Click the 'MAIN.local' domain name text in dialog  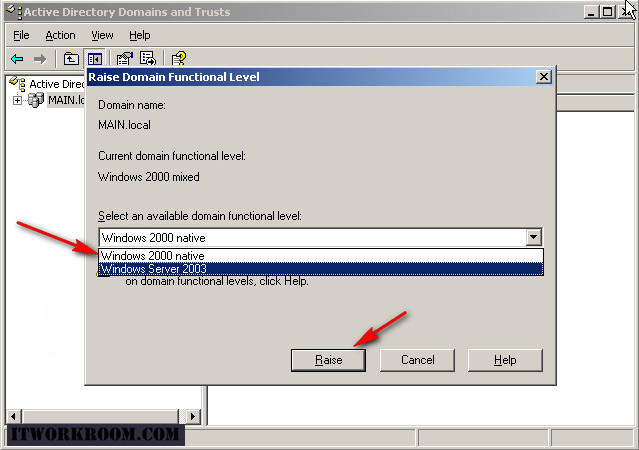tap(124, 125)
